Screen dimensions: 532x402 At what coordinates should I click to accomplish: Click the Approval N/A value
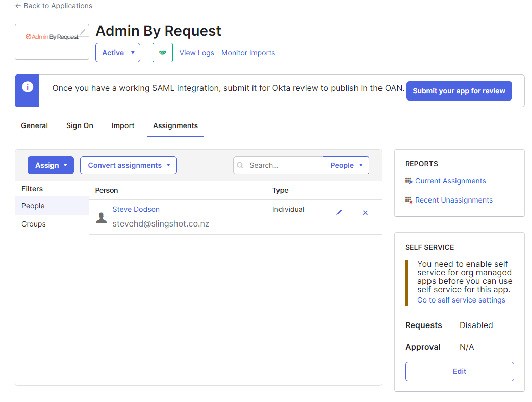pyautogui.click(x=467, y=347)
